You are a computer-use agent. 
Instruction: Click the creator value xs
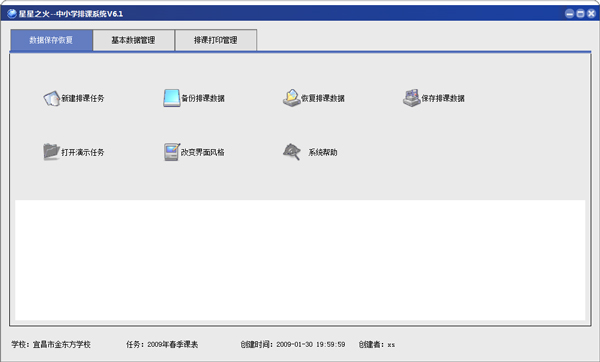(391, 345)
